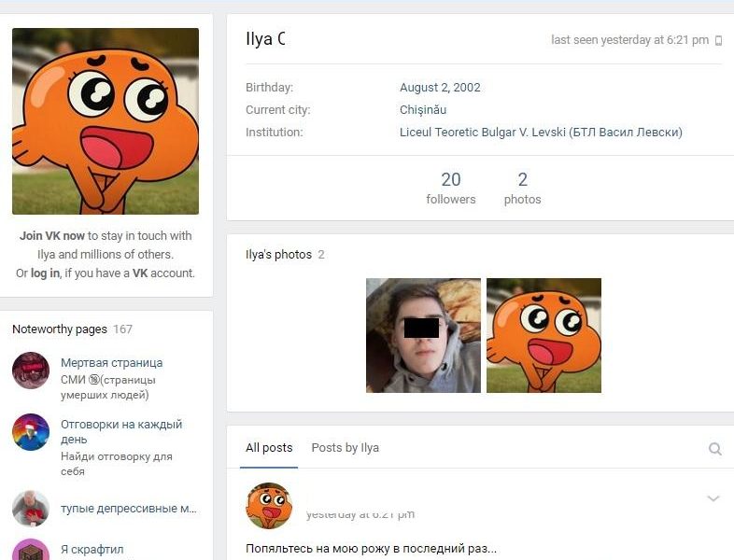Viewport: 734px width, 560px height.
Task: Click the Chișinău current city link
Action: (423, 110)
